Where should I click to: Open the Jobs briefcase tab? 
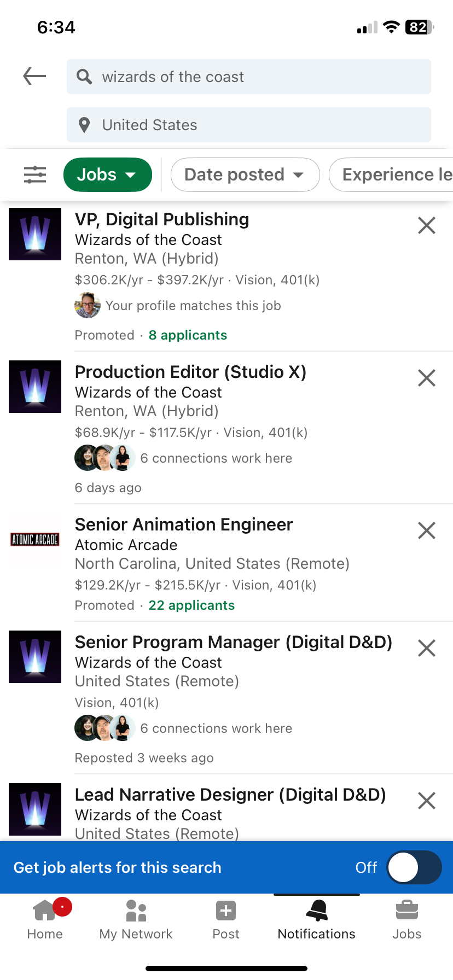(x=406, y=920)
